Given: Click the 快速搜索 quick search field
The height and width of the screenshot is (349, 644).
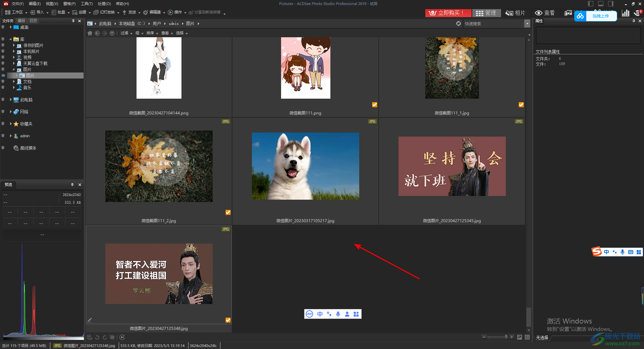Looking at the screenshot, I should tap(493, 23).
